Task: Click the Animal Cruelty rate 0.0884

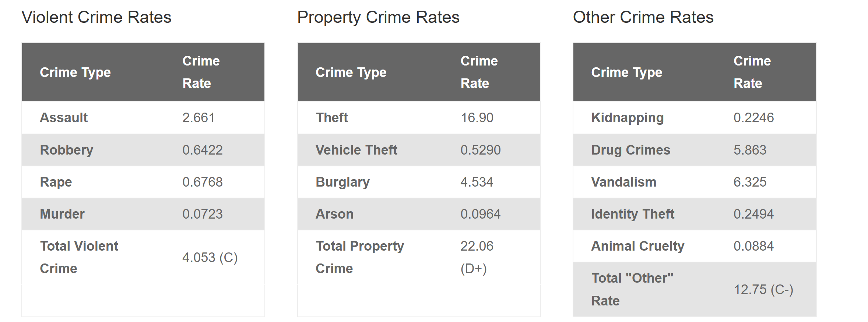Action: click(x=753, y=246)
